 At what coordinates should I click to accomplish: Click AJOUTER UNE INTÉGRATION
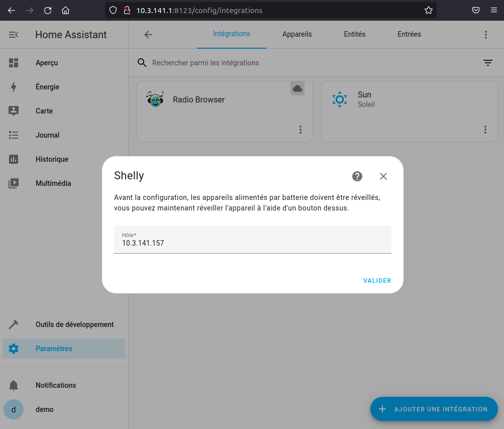tap(433, 409)
